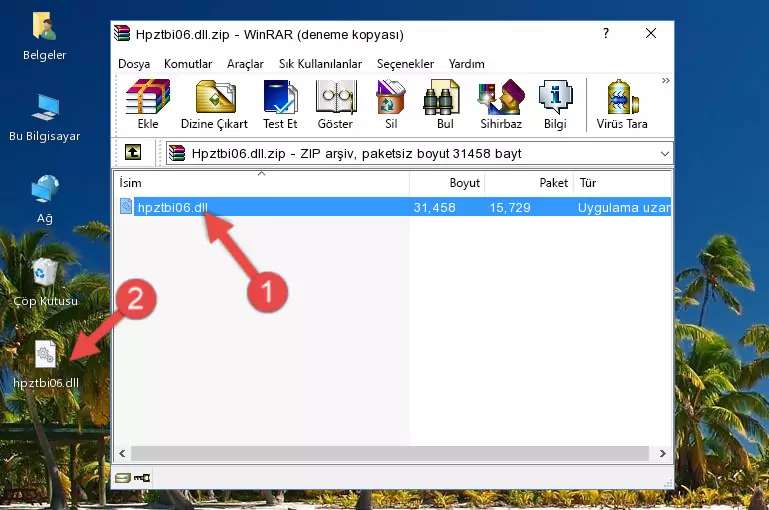The width and height of the screenshot is (769, 510).
Task: Open the archive path dropdown arrow
Action: tap(665, 153)
